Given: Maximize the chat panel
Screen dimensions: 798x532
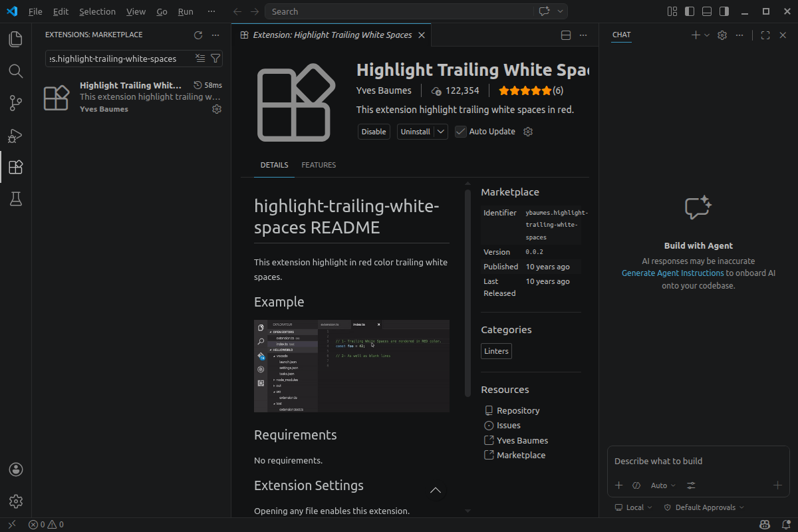Looking at the screenshot, I should pyautogui.click(x=765, y=35).
